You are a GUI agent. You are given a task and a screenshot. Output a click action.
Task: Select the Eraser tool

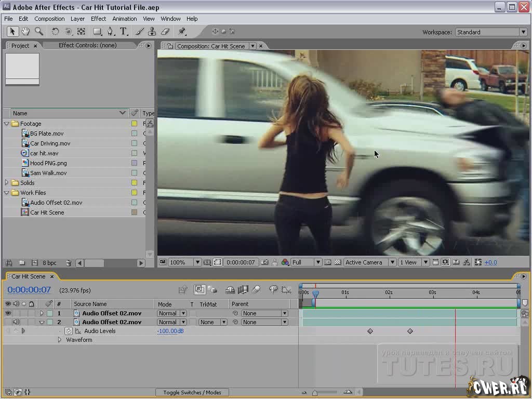point(166,32)
